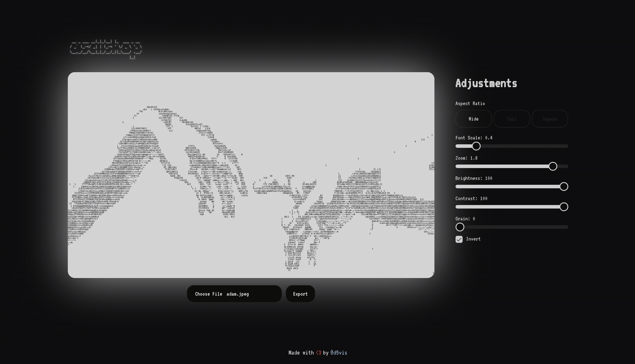Screen dimensions: 635x364
Task: Select the Tall aspect ratio button
Action: pos(511,119)
